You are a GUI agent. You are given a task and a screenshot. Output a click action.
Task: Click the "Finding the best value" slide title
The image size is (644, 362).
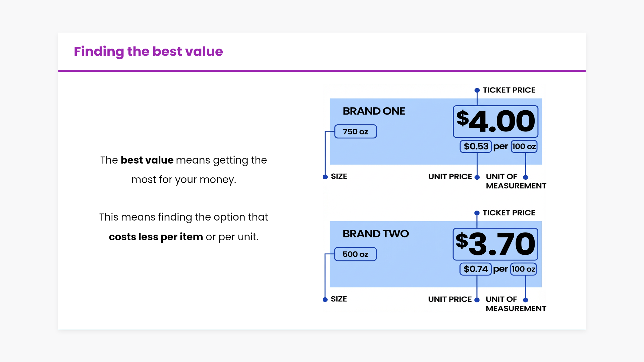click(148, 52)
